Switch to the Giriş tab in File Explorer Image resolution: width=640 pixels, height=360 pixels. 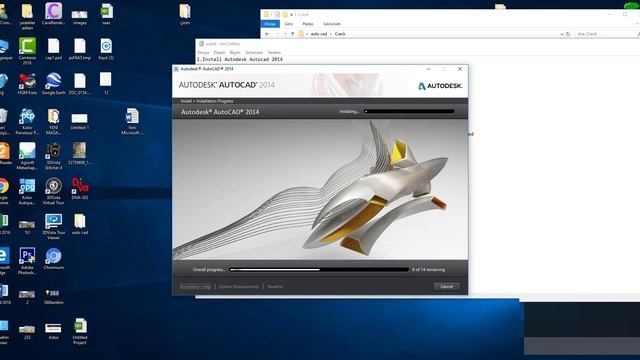pyautogui.click(x=289, y=24)
